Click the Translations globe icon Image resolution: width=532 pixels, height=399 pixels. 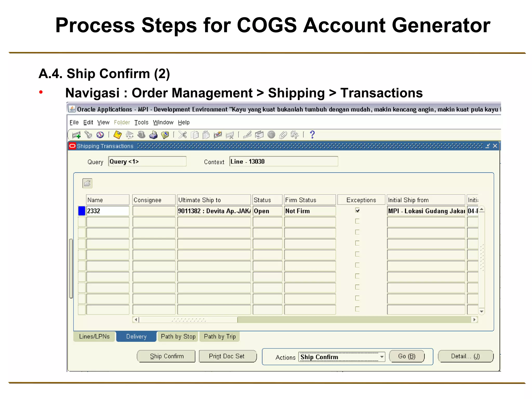pos(271,135)
